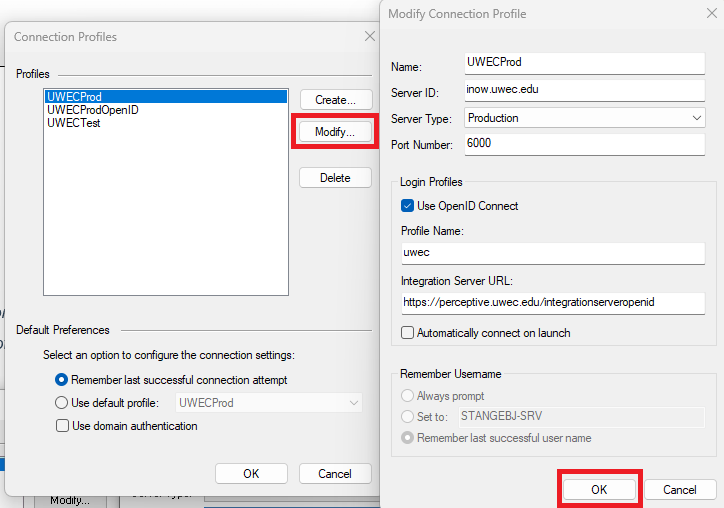Close the Modify Connection Profile window
The height and width of the screenshot is (508, 724).
tap(712, 13)
